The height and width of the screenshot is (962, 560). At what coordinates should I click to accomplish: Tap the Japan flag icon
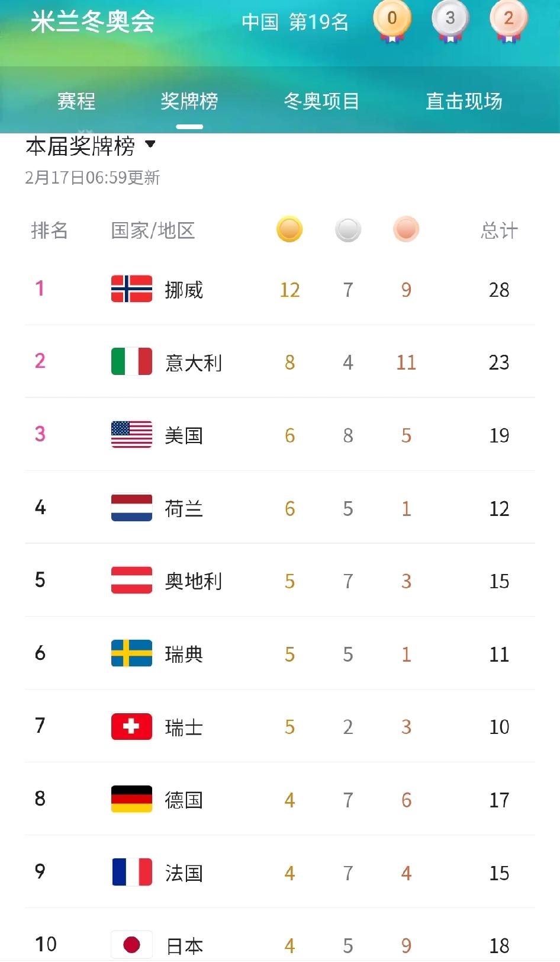click(131, 944)
